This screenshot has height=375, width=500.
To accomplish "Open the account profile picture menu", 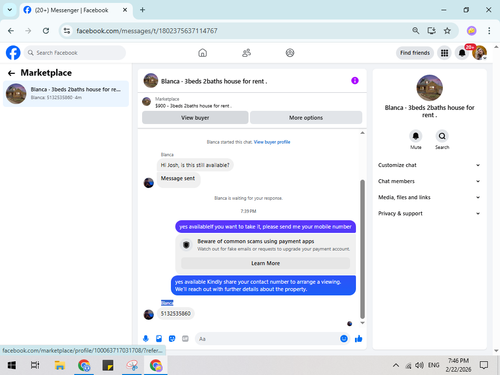I will pos(479,53).
